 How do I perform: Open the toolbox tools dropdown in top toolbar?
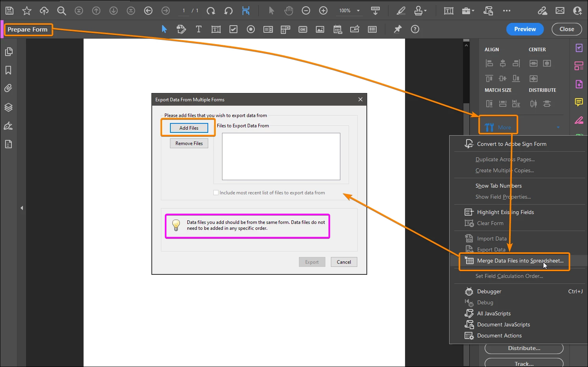(468, 11)
